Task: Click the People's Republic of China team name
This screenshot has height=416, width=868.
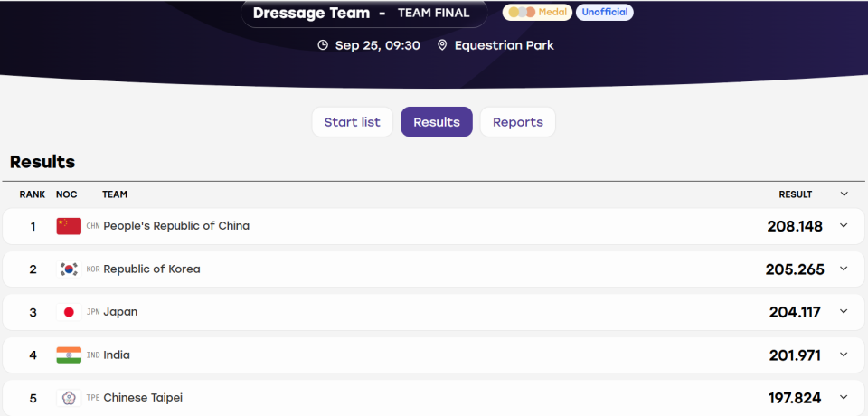Action: 176,226
